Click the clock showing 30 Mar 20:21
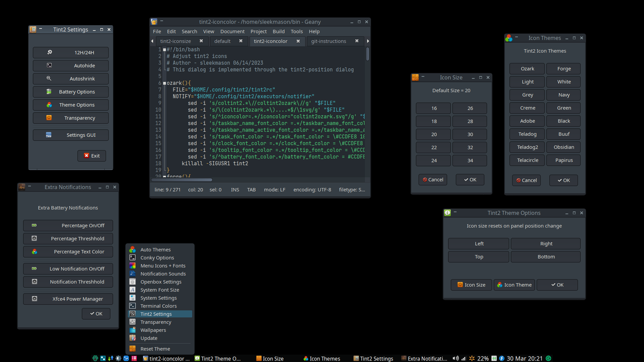 click(x=525, y=358)
